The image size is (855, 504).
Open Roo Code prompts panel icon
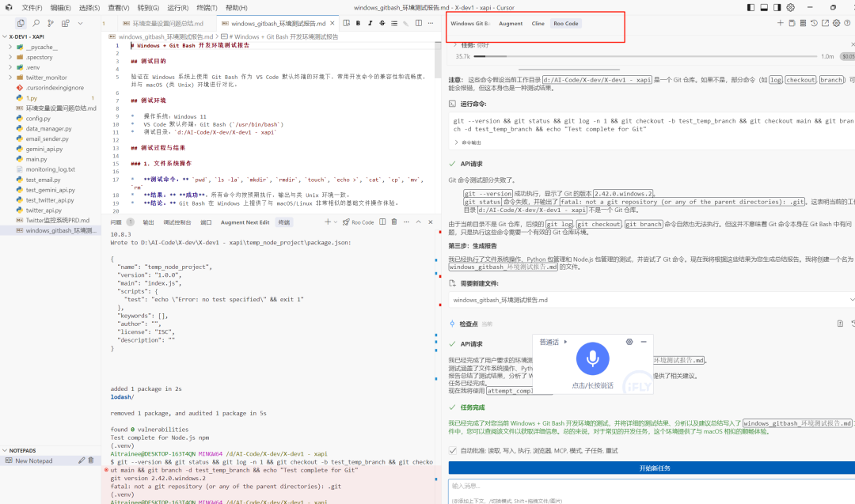pyautogui.click(x=792, y=23)
